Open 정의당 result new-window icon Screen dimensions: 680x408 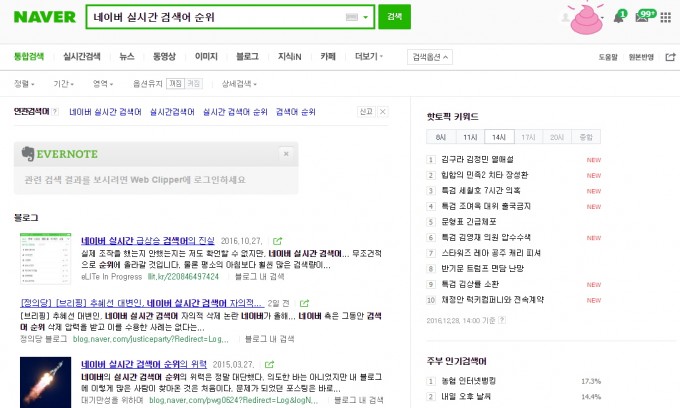(304, 303)
